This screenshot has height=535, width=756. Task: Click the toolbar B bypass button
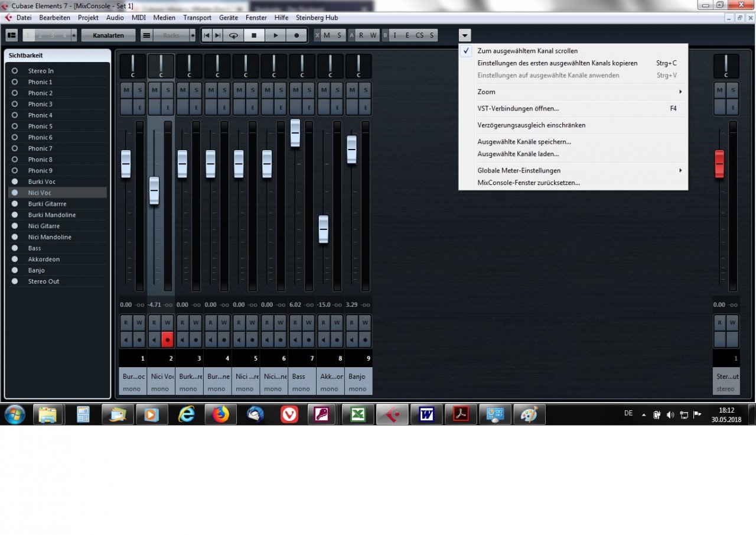pos(386,35)
